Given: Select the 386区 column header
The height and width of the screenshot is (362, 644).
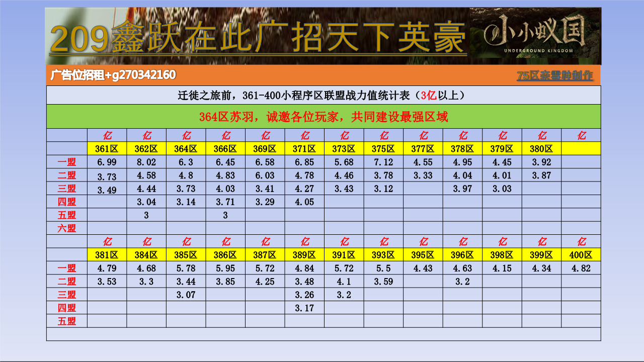Looking at the screenshot, I should (x=225, y=255).
